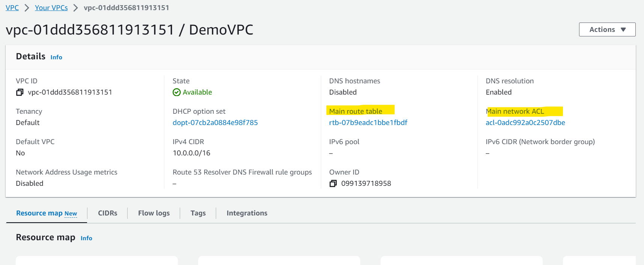
Task: Click the New label on Resource map tab
Action: click(71, 214)
